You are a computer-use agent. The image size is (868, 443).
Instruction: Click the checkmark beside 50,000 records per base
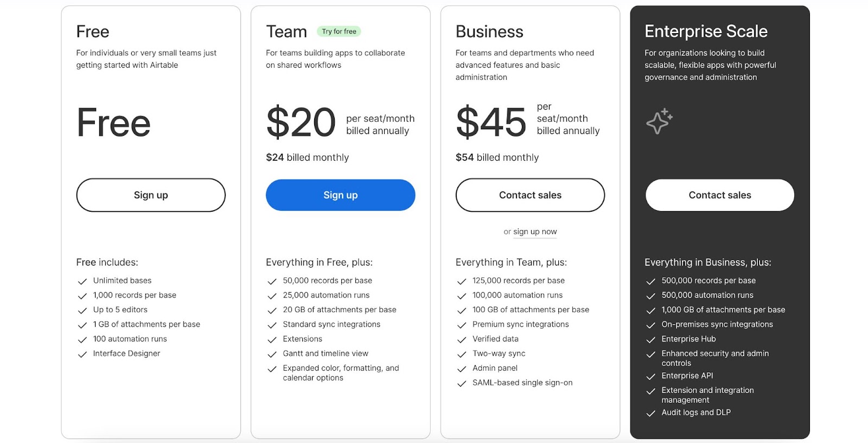coord(271,281)
